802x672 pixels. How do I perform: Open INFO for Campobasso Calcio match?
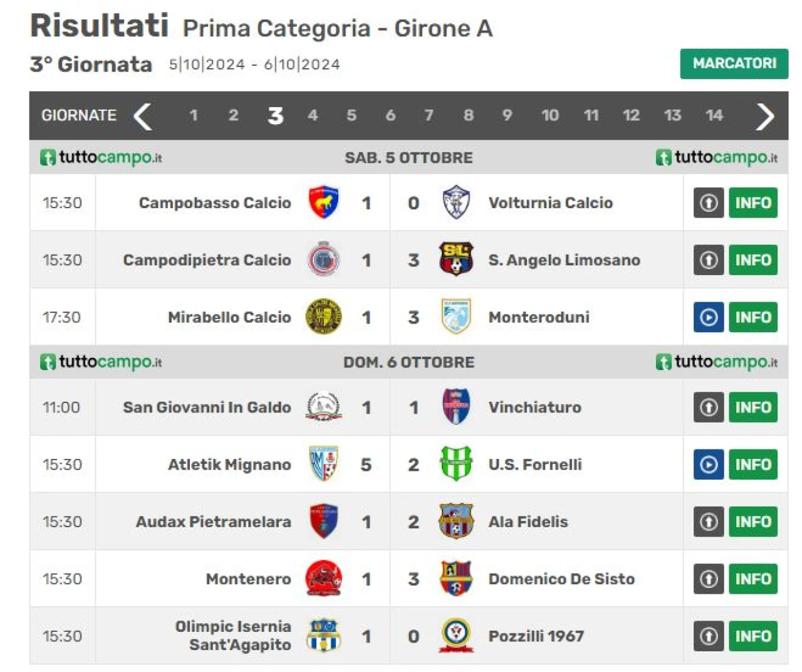[753, 202]
